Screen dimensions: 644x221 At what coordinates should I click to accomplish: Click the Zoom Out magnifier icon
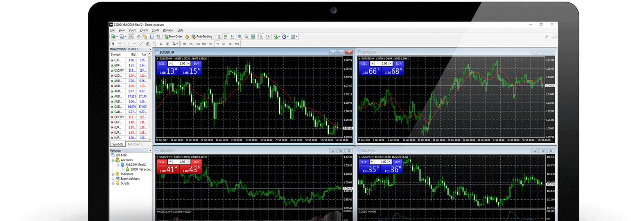click(x=246, y=37)
